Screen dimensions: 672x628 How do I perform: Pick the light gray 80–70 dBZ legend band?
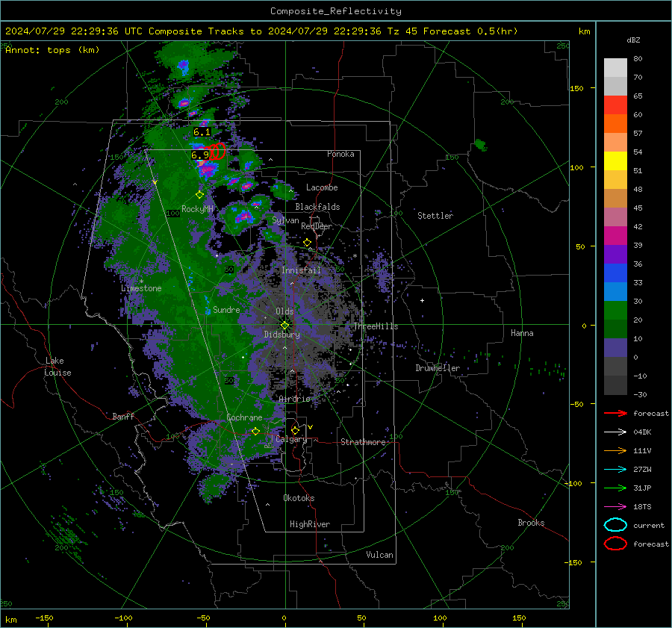pyautogui.click(x=615, y=68)
